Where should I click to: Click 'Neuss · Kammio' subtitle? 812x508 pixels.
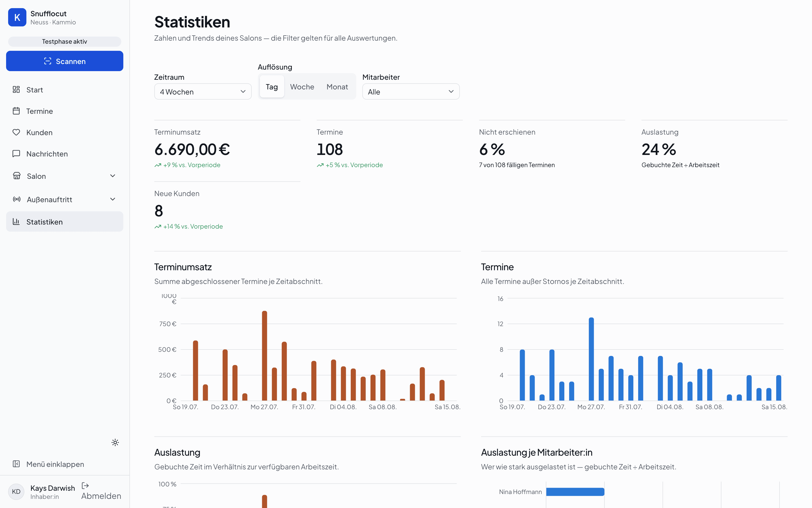[x=53, y=22]
